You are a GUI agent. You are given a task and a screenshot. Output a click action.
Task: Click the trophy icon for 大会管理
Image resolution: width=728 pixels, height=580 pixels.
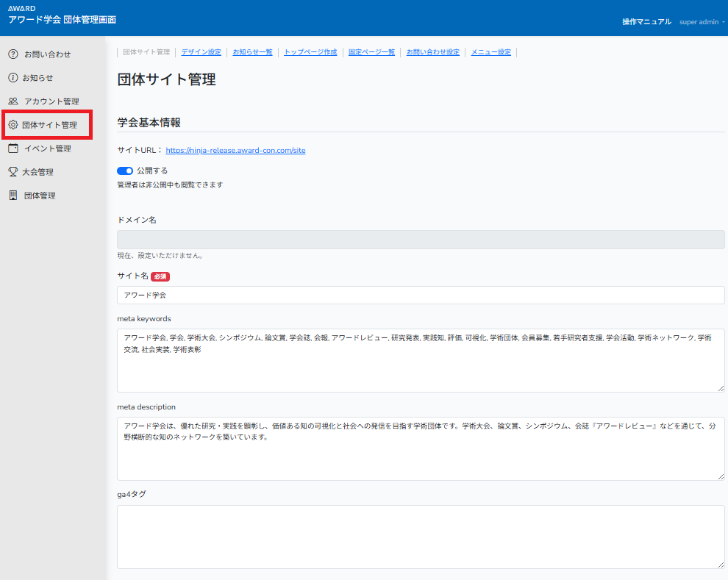click(x=13, y=172)
